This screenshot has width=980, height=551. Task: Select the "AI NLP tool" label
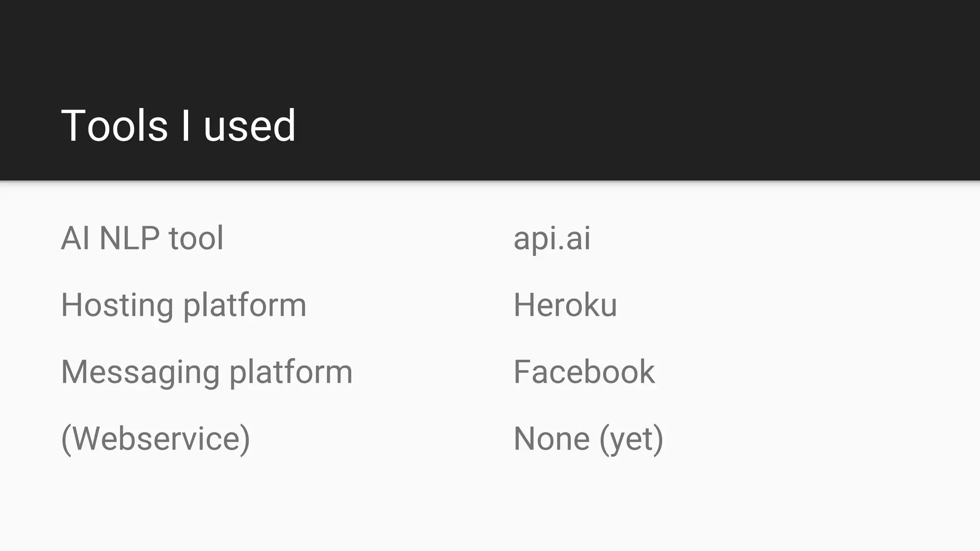142,238
